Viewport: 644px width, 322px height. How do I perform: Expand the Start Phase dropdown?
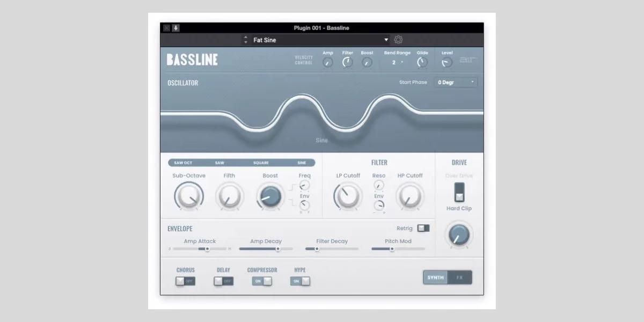tap(456, 82)
